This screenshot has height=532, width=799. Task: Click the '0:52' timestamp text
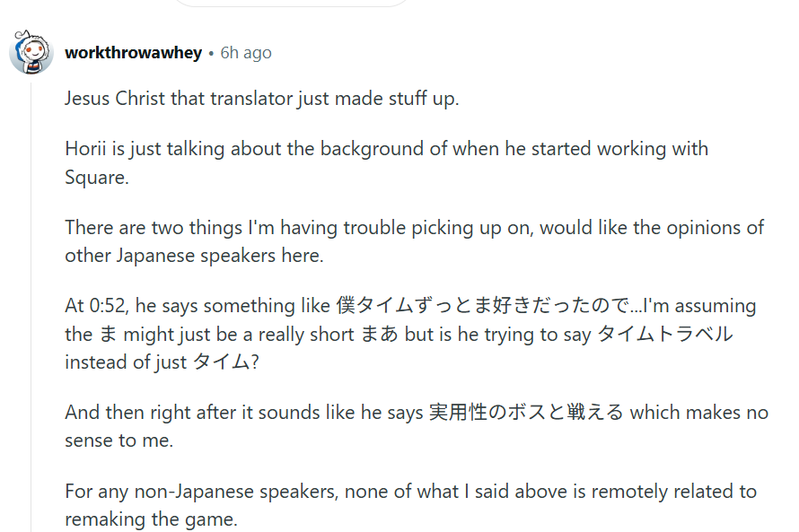click(x=107, y=305)
